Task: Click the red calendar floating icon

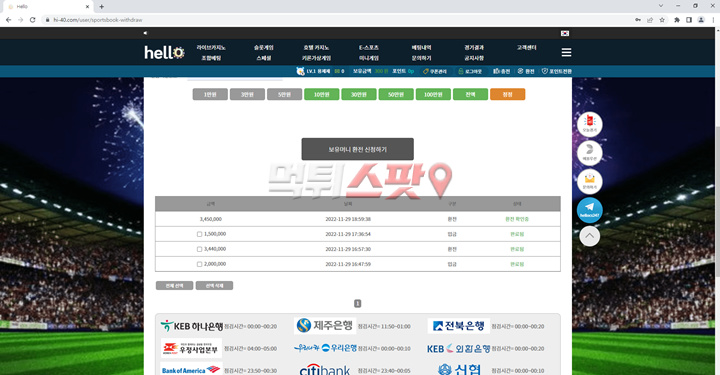Action: 590,124
